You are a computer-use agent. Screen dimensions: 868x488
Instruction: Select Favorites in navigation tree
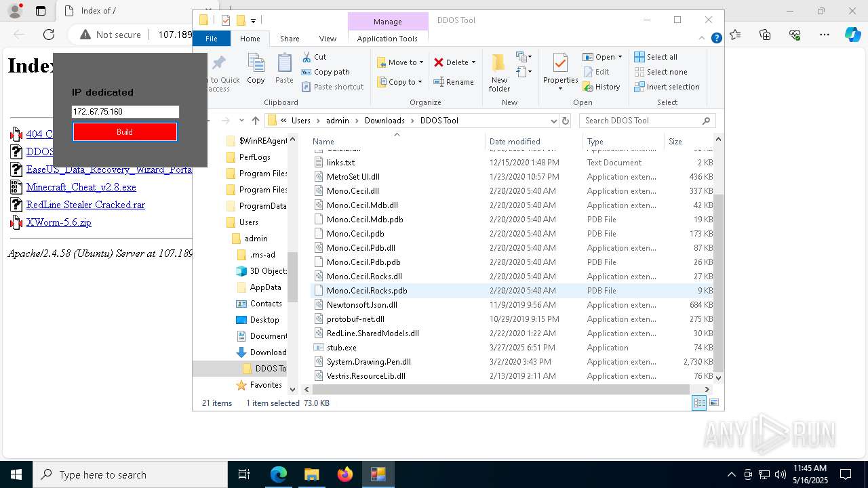pyautogui.click(x=265, y=385)
